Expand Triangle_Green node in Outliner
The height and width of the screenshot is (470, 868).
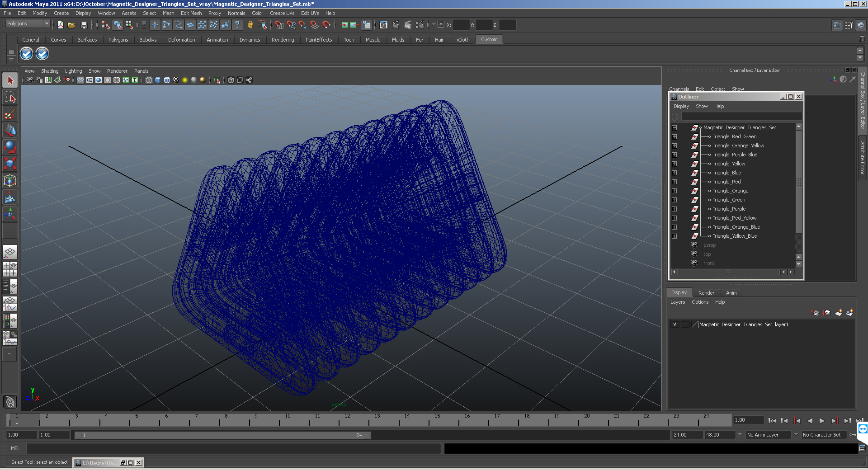[674, 200]
